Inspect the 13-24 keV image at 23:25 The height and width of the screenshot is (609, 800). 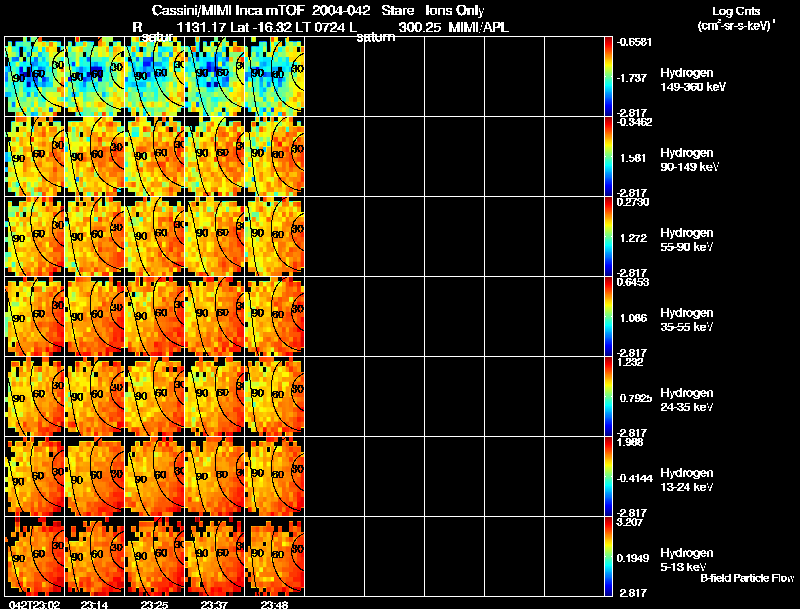click(155, 477)
